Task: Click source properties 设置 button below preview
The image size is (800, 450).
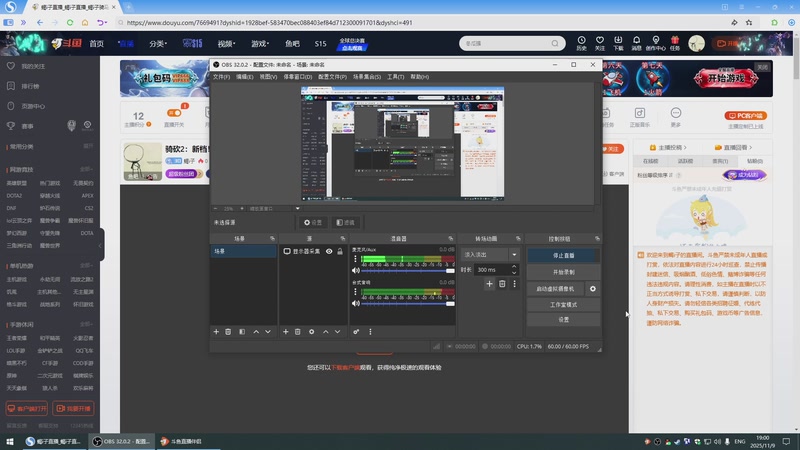Action: point(313,222)
